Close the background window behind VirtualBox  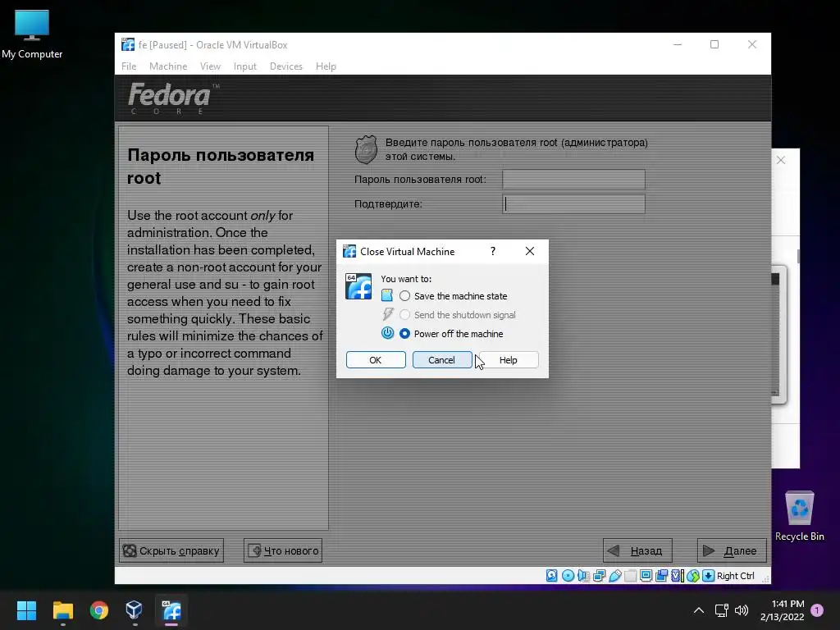tap(781, 160)
